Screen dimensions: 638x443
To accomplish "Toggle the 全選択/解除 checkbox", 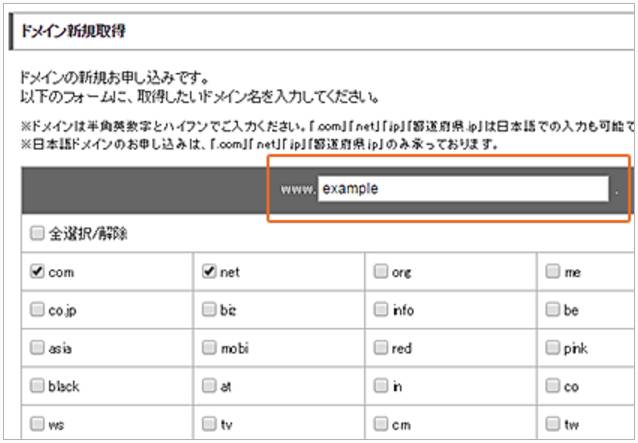I will coord(37,234).
